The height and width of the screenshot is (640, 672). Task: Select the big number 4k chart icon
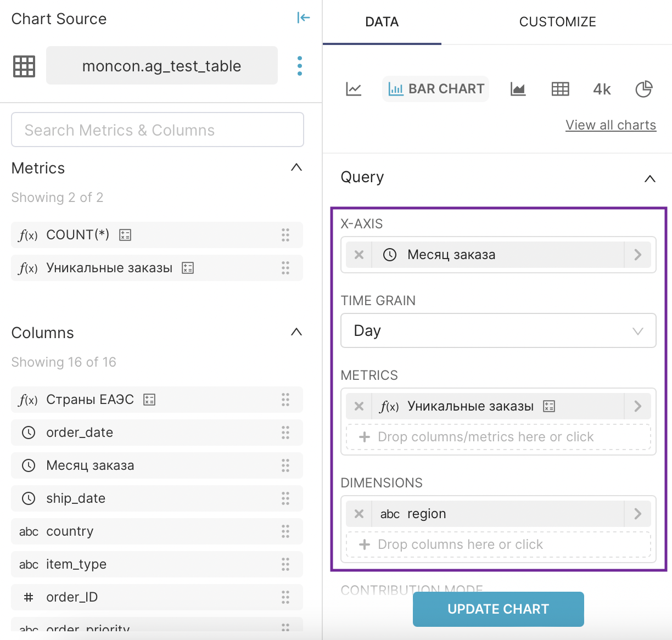(x=602, y=89)
